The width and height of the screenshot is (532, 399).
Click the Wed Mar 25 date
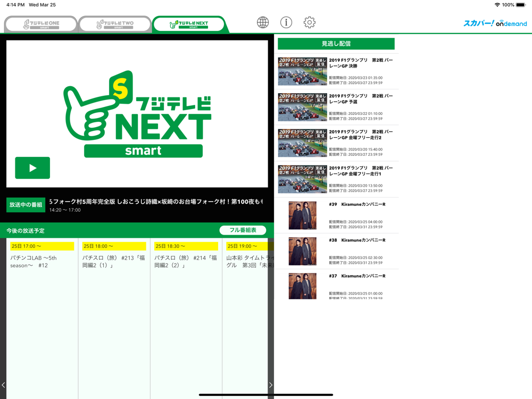click(43, 5)
